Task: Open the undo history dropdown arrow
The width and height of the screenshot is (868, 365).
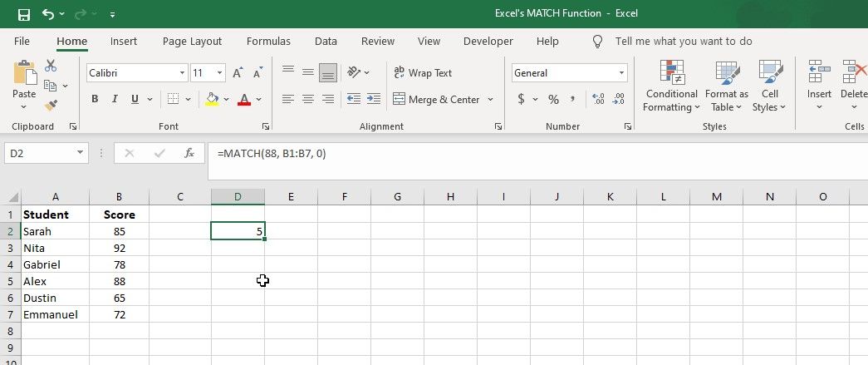Action: coord(61,14)
